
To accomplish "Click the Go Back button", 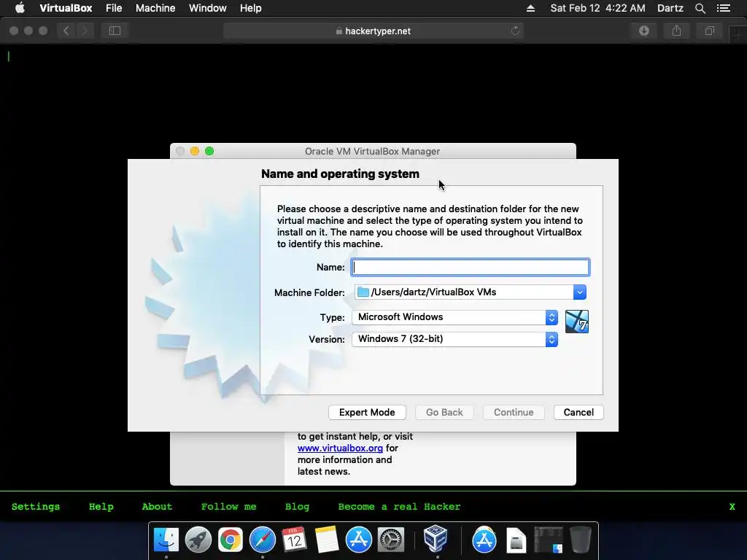I will pyautogui.click(x=444, y=413).
